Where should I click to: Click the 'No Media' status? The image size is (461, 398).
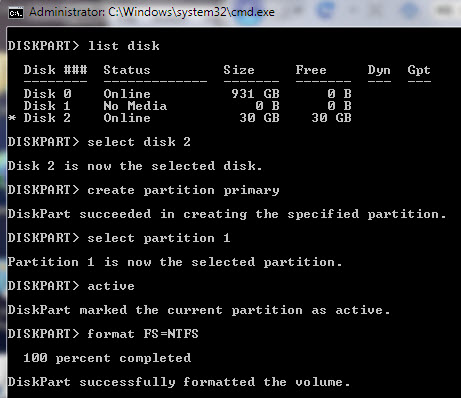[x=135, y=106]
